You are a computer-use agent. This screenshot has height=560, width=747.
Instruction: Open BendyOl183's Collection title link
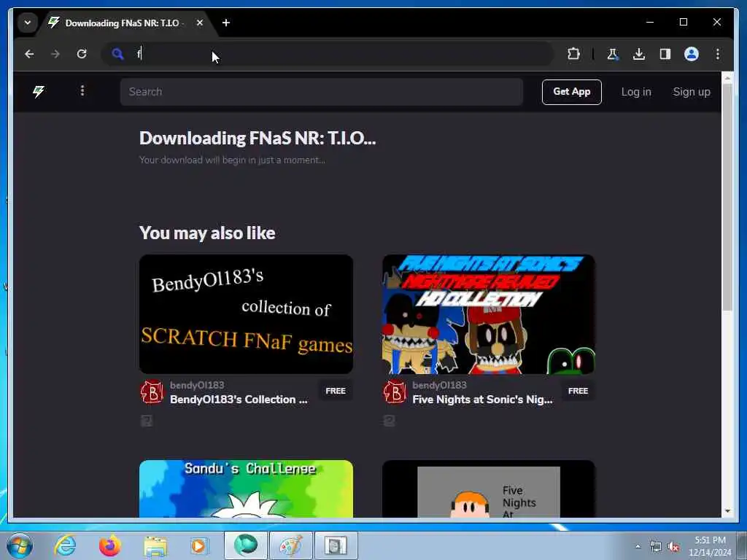coord(239,400)
